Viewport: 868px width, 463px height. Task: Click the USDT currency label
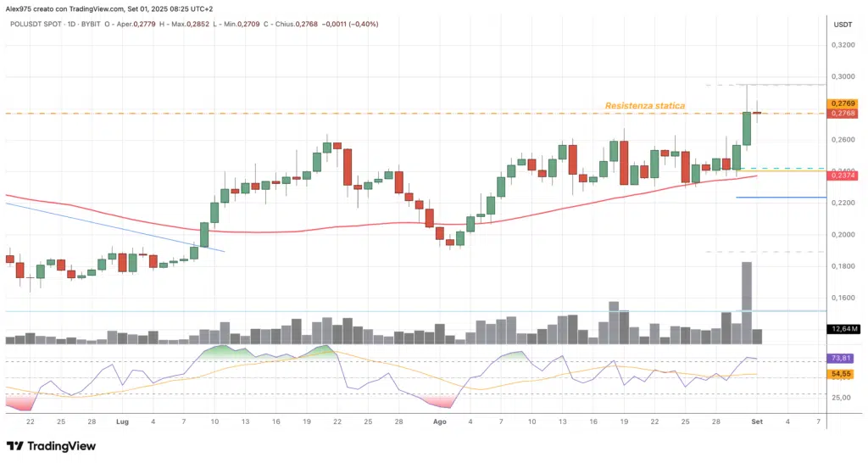tap(843, 25)
